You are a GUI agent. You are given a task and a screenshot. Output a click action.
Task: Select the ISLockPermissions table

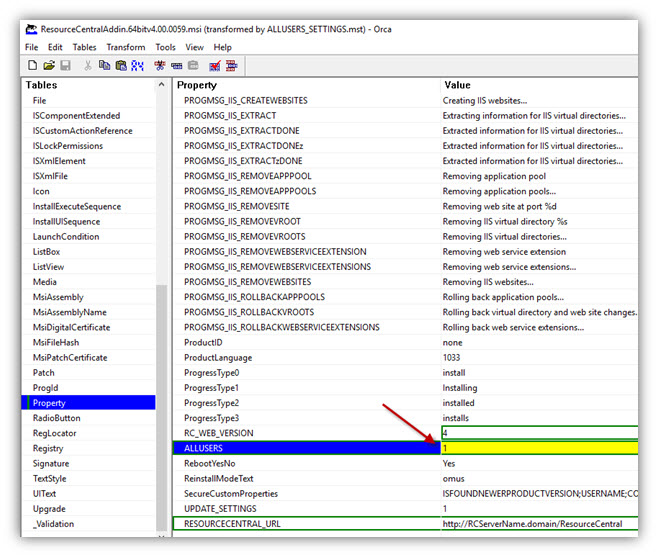(68, 146)
